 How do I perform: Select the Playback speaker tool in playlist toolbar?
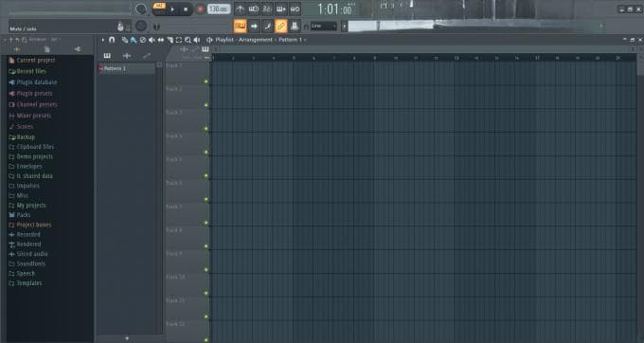[x=197, y=40]
